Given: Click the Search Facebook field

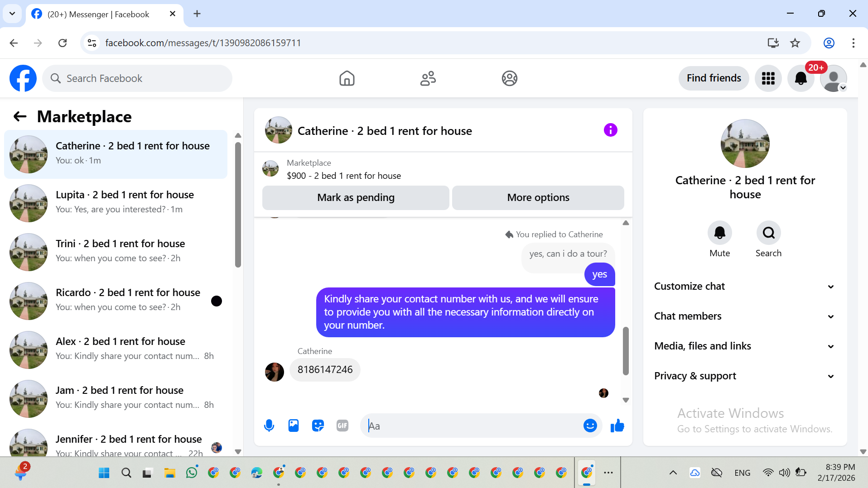Looking at the screenshot, I should [137, 78].
